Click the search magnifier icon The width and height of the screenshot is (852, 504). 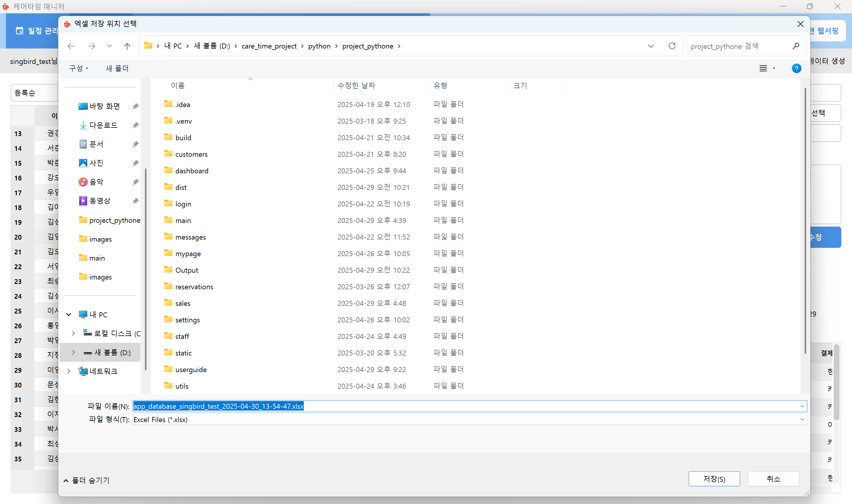[795, 46]
